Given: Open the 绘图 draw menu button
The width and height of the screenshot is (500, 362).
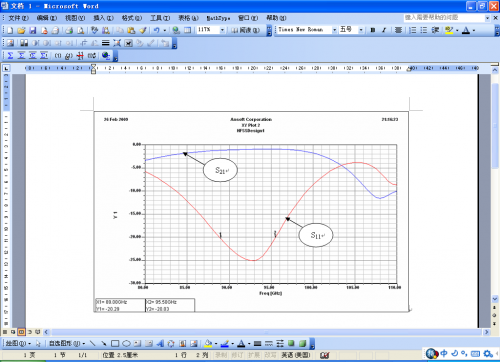Looking at the screenshot, I should click(18, 343).
